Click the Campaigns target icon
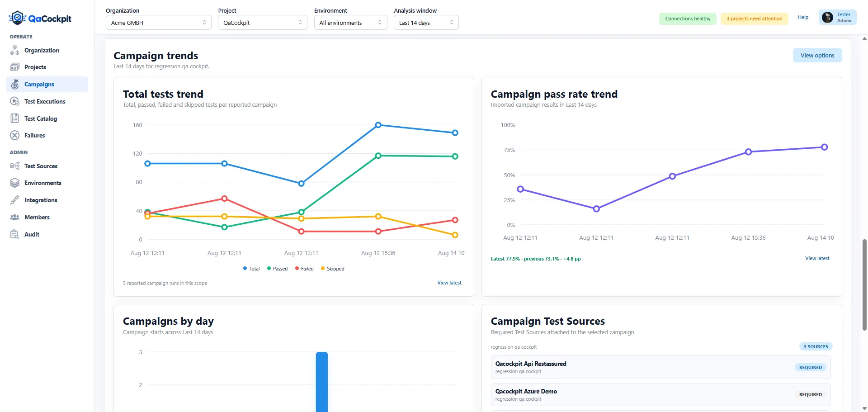This screenshot has height=412, width=868. 15,84
